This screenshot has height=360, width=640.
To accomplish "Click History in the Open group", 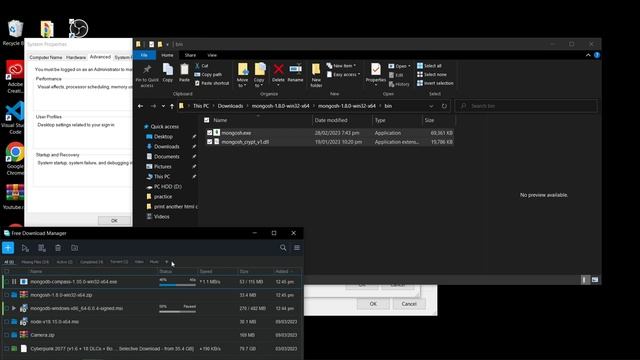I will coord(399,84).
